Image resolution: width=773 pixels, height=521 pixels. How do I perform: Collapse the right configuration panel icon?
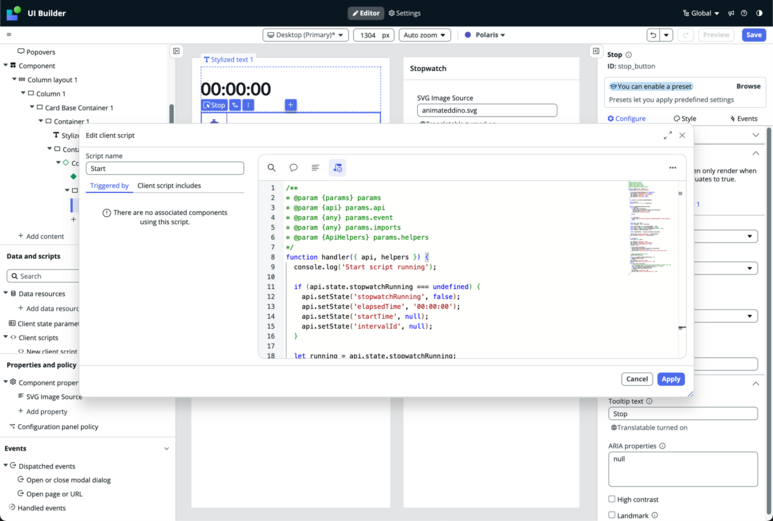click(596, 51)
